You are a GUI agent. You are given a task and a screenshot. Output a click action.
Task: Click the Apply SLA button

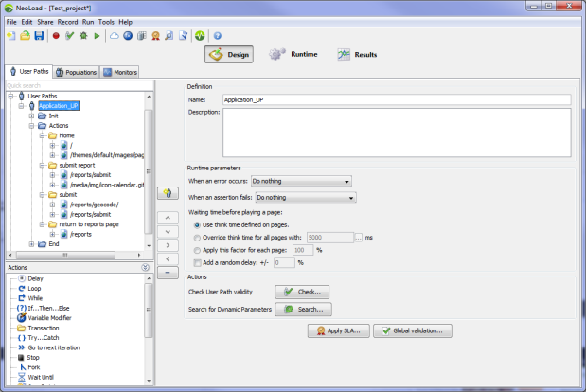(338, 331)
